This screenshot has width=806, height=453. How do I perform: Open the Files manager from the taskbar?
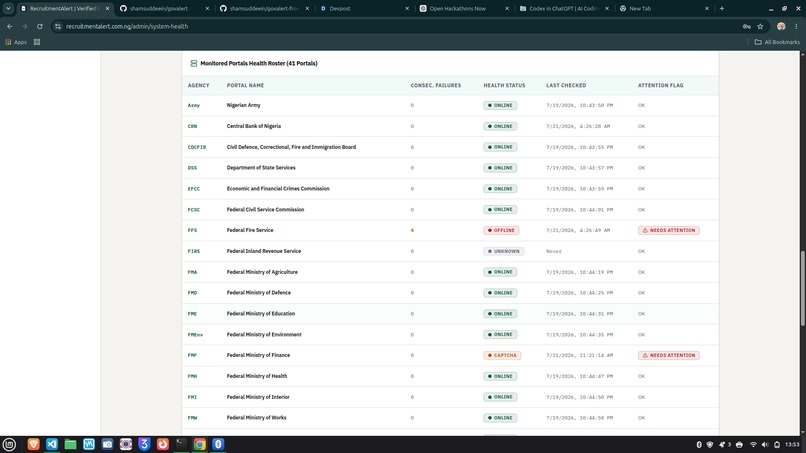[70, 444]
